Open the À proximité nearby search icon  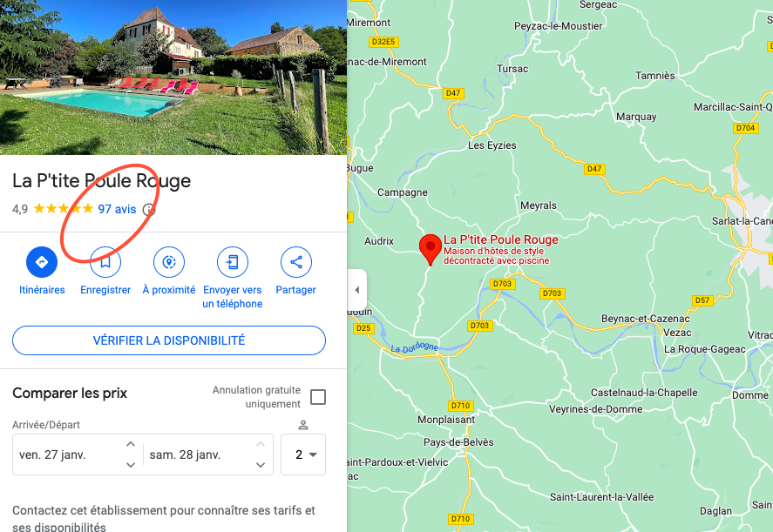[169, 262]
